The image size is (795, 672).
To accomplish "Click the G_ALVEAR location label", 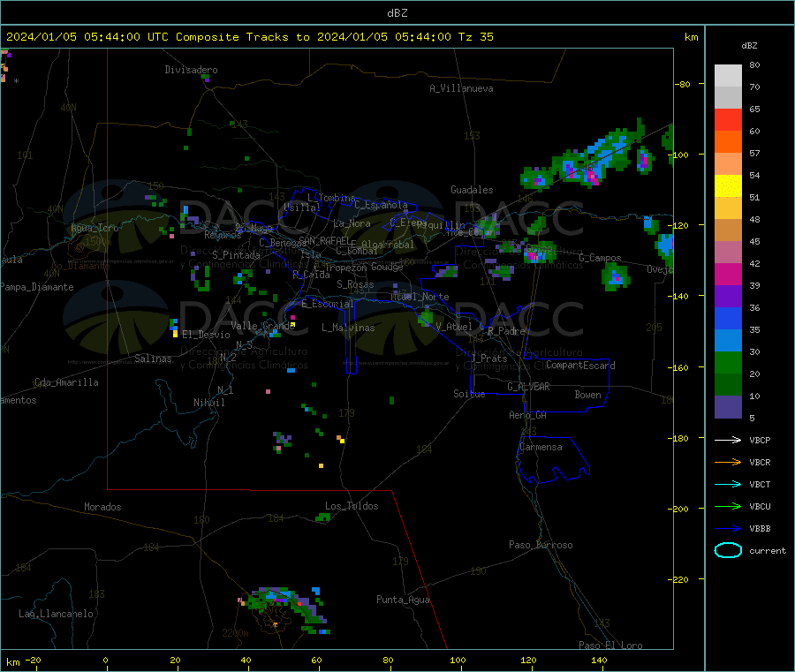I will [529, 387].
